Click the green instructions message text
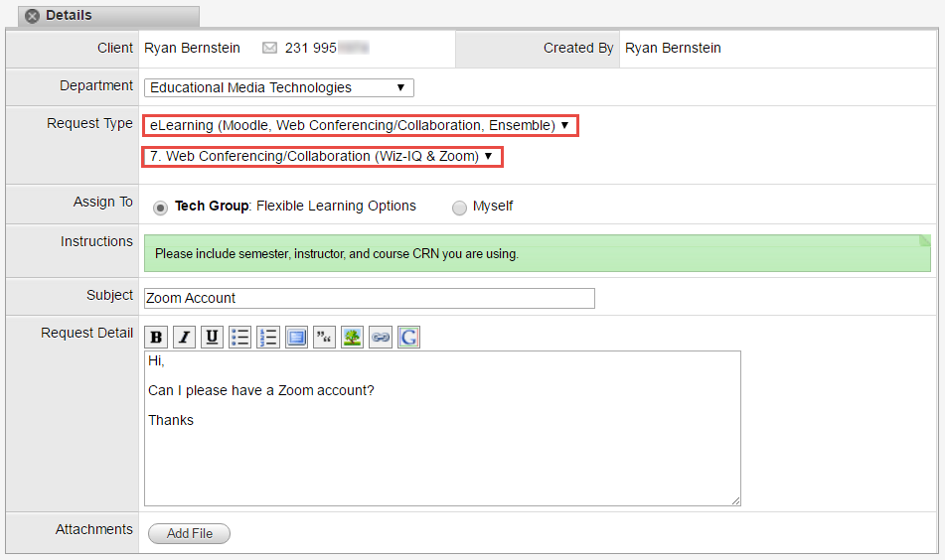Image resolution: width=945 pixels, height=560 pixels. pos(336,254)
